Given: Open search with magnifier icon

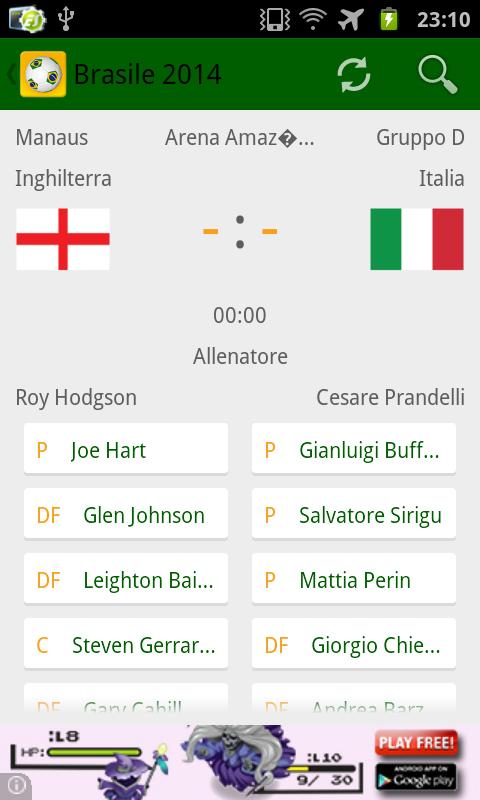Looking at the screenshot, I should pyautogui.click(x=438, y=74).
